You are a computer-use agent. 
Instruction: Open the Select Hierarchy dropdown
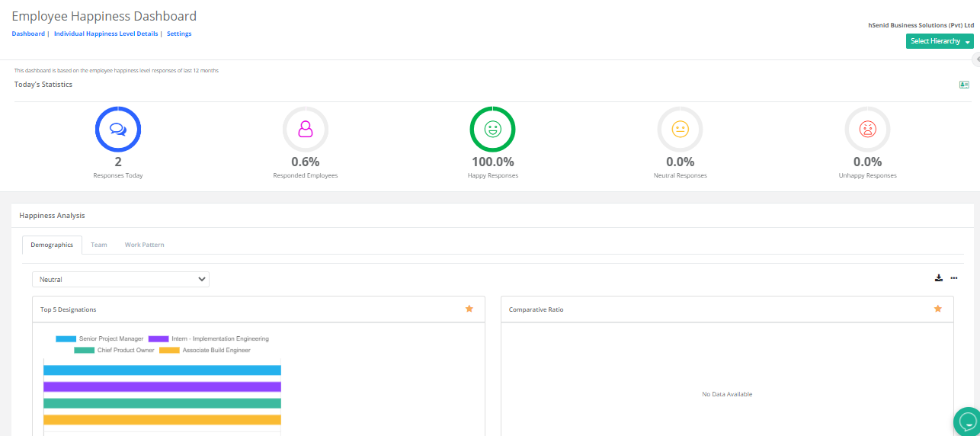[x=940, y=41]
